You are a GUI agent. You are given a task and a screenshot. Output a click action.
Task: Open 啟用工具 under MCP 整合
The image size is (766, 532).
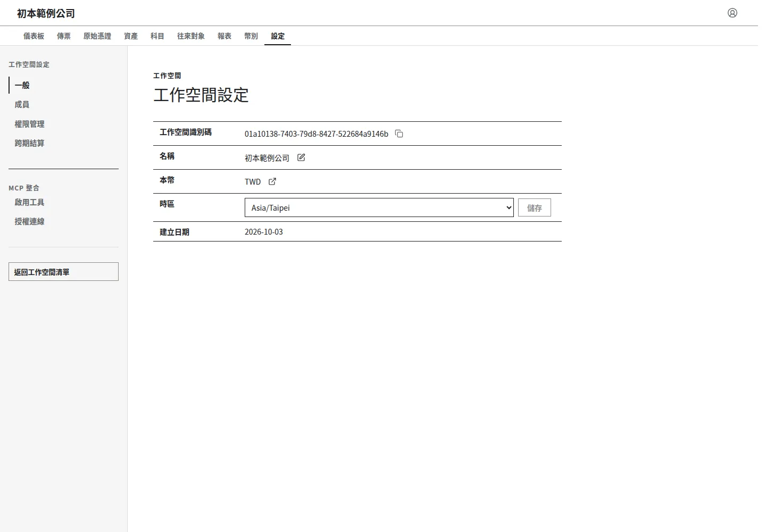pos(63,202)
